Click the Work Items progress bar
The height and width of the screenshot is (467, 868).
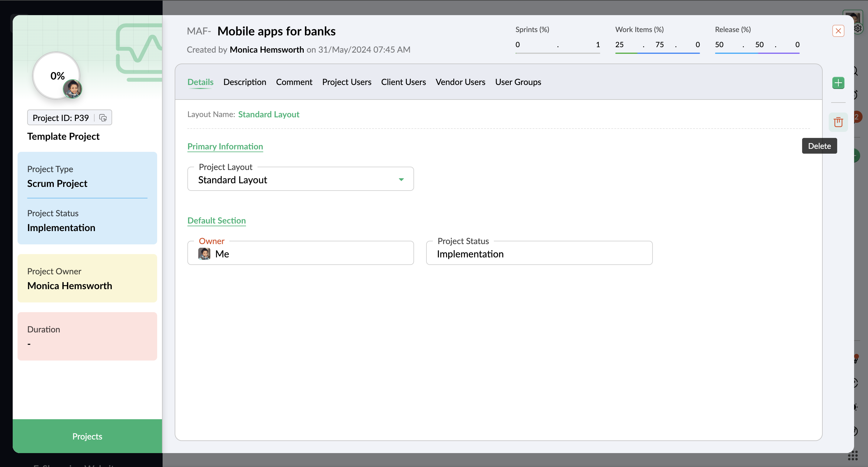pos(657,53)
